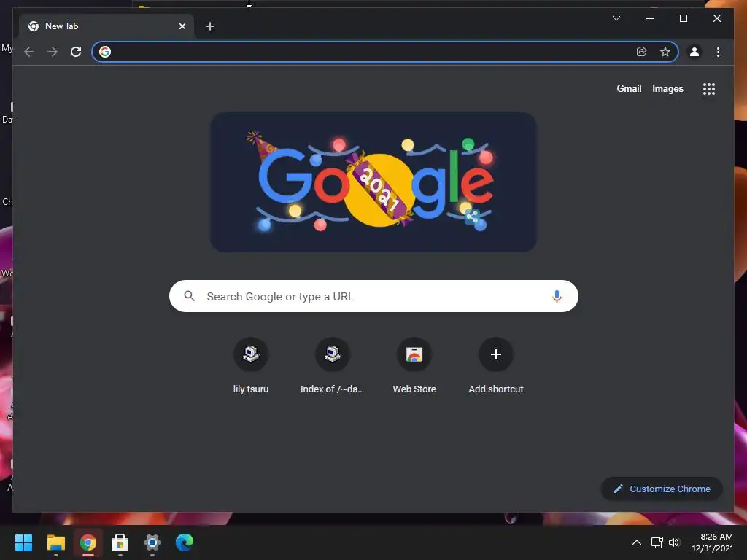Open the Chrome three-dot menu

pyautogui.click(x=718, y=52)
